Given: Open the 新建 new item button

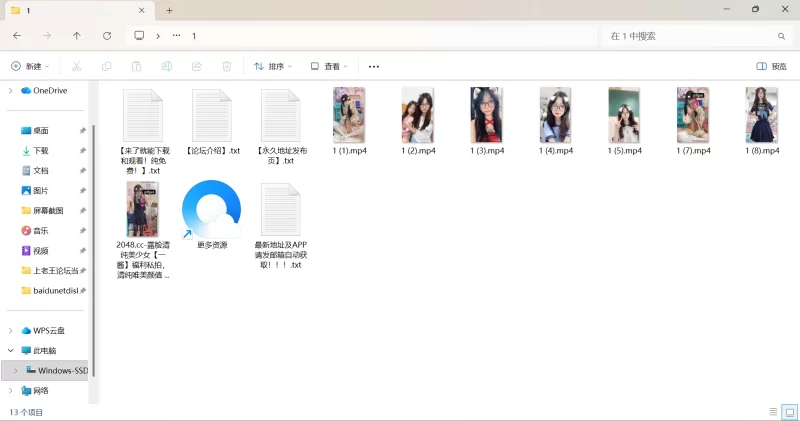Looking at the screenshot, I should (x=30, y=66).
